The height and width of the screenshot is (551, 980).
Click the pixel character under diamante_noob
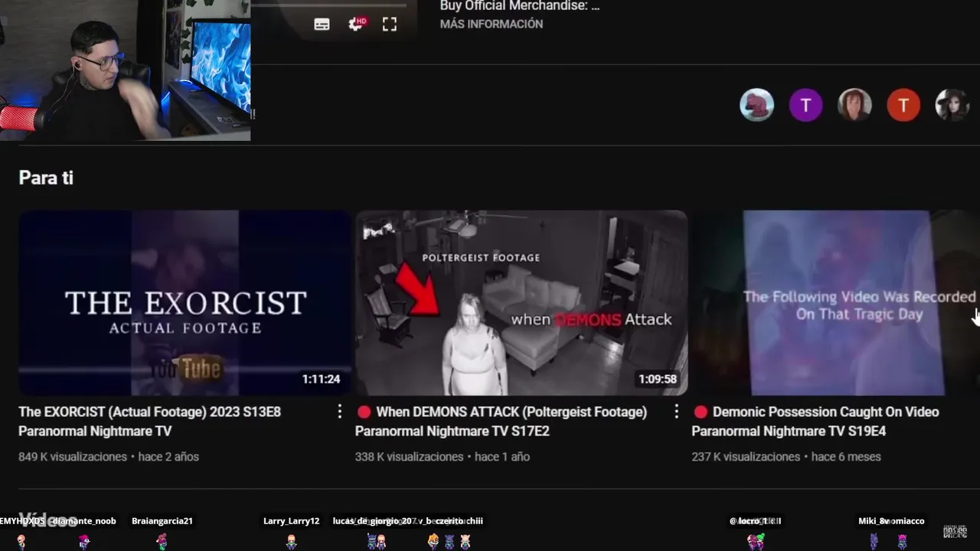(x=84, y=542)
